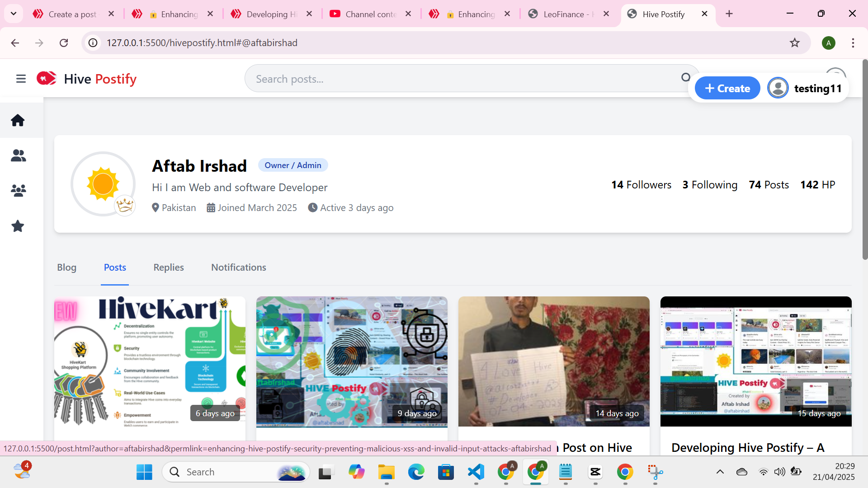
Task: Click the site information icon
Action: [93, 43]
